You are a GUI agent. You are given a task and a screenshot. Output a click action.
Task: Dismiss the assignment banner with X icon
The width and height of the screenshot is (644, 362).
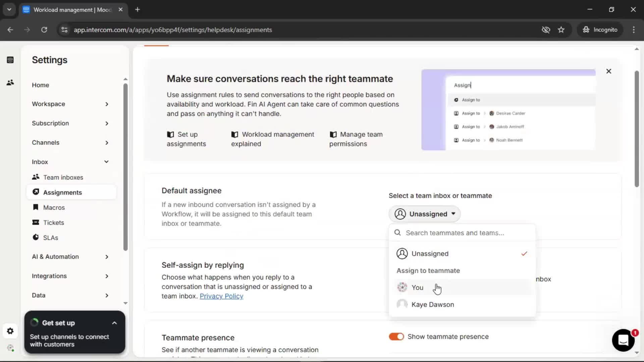609,71
